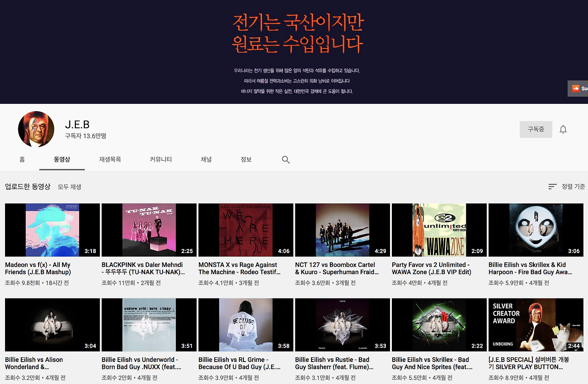Image resolution: width=588 pixels, height=384 pixels.
Task: Open the Party Favor WAWA Zone VIP Edit
Action: pos(439,230)
